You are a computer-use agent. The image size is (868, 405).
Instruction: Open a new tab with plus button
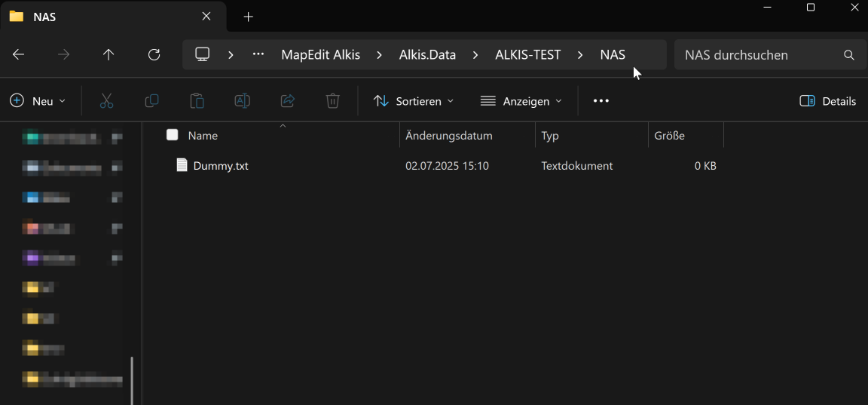249,17
